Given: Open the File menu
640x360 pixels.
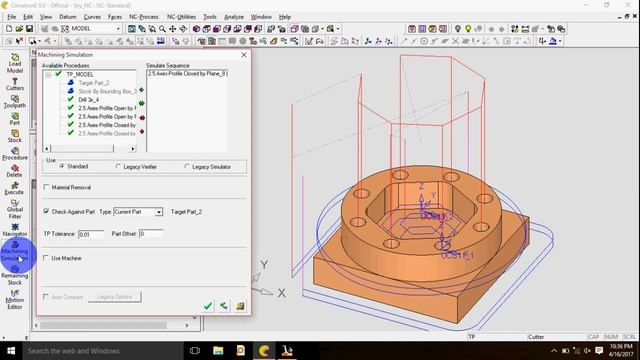Looking at the screenshot, I should (x=11, y=17).
